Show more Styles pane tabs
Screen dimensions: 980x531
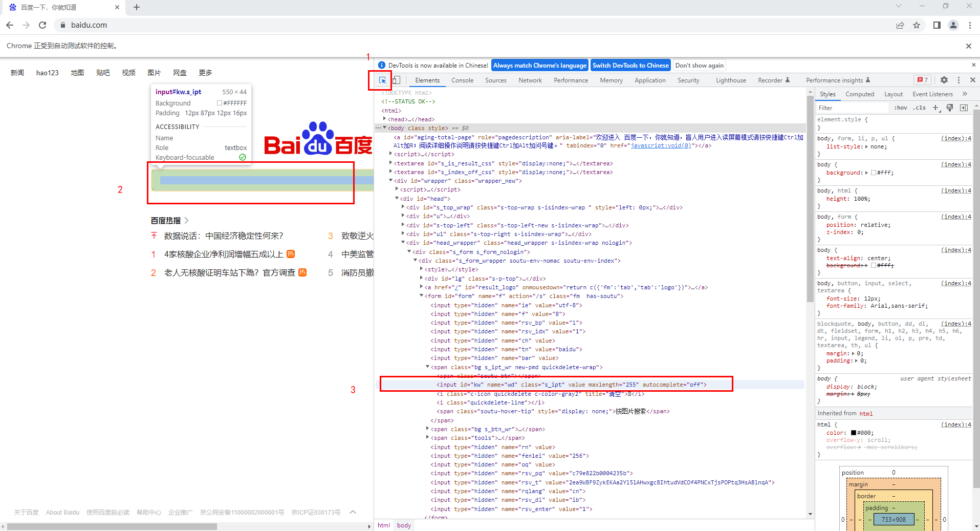[965, 94]
